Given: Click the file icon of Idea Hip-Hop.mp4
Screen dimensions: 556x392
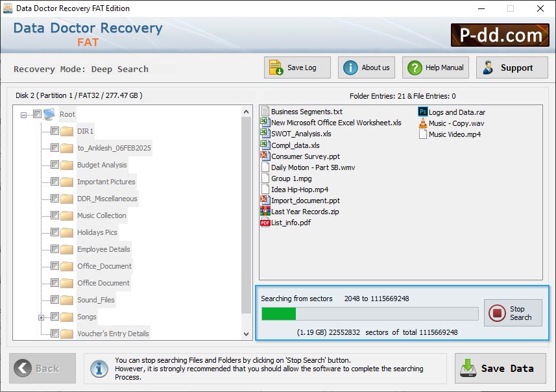Looking at the screenshot, I should click(x=265, y=189).
